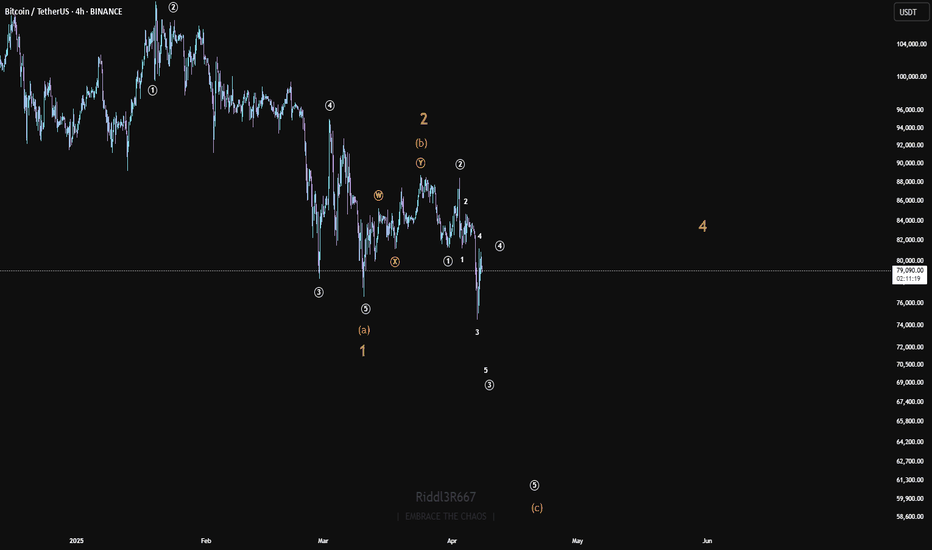Click the 70,500.00 price axis label
The width and height of the screenshot is (932, 550).
coord(911,365)
